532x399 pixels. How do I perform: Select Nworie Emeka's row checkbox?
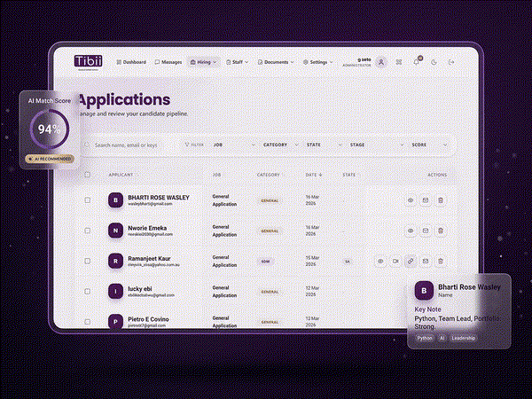click(x=88, y=231)
